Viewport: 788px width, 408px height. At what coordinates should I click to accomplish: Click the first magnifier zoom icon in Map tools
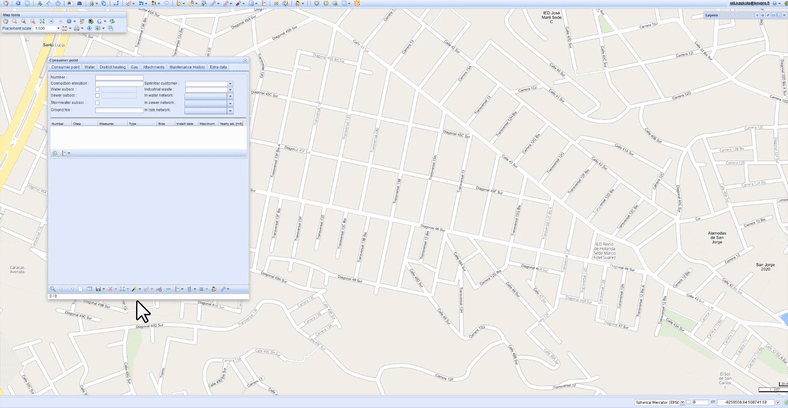tap(15, 21)
